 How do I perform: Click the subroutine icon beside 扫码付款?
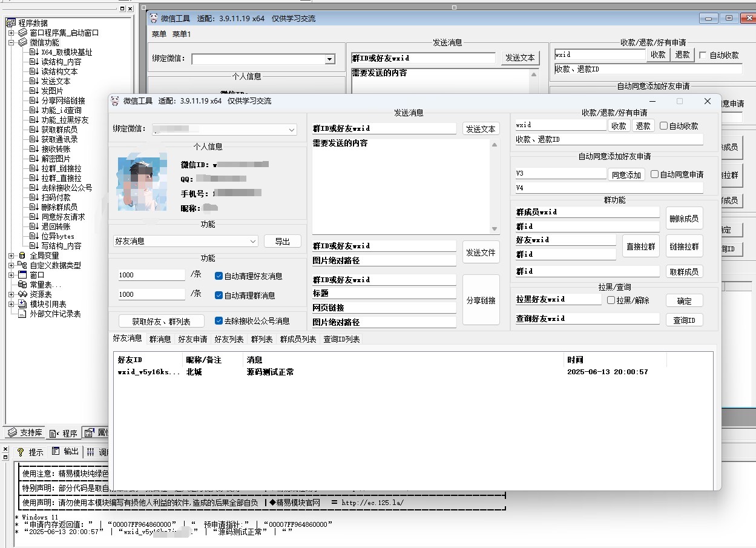(x=34, y=197)
